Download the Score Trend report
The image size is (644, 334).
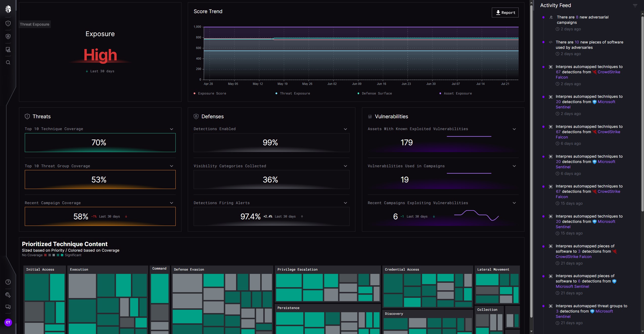(505, 13)
